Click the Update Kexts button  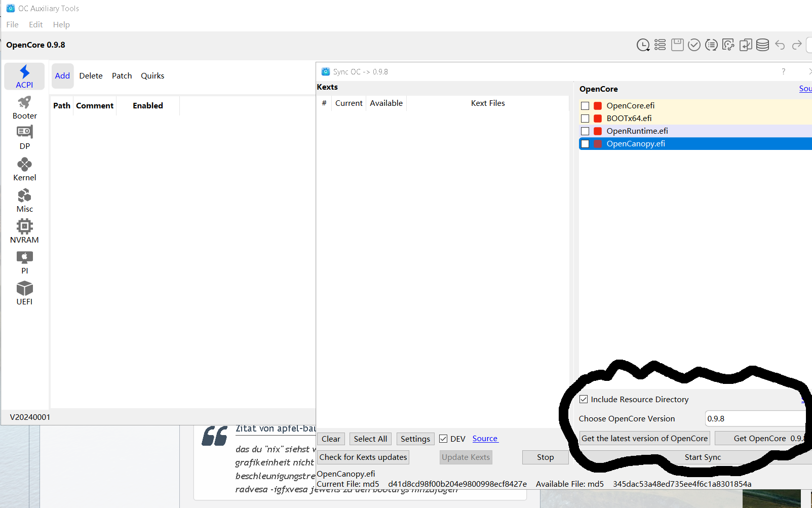(x=466, y=457)
